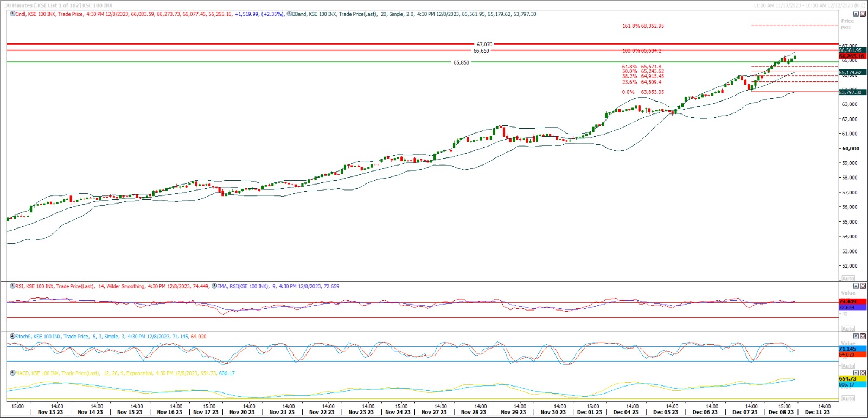
Task: Maximize the RSI indicator pane
Action: 856,286
